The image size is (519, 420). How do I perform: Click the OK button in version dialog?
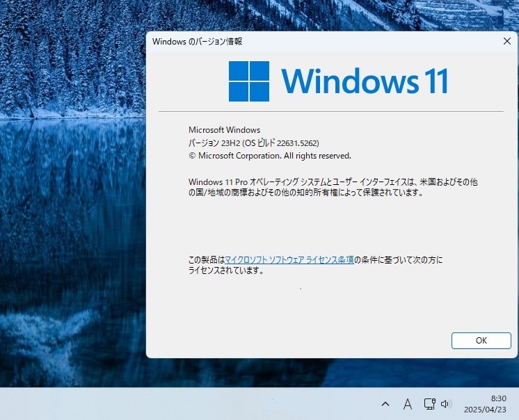pos(481,340)
